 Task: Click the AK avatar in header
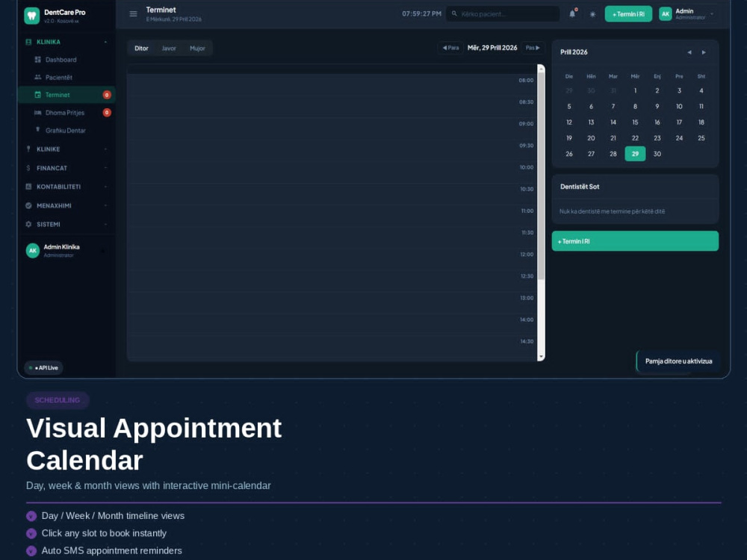pos(666,13)
